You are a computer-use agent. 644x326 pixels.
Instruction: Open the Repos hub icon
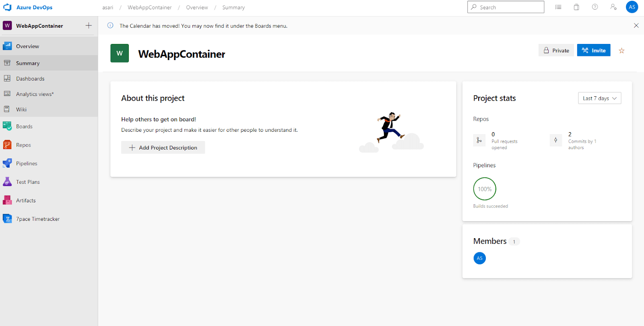(x=7, y=145)
